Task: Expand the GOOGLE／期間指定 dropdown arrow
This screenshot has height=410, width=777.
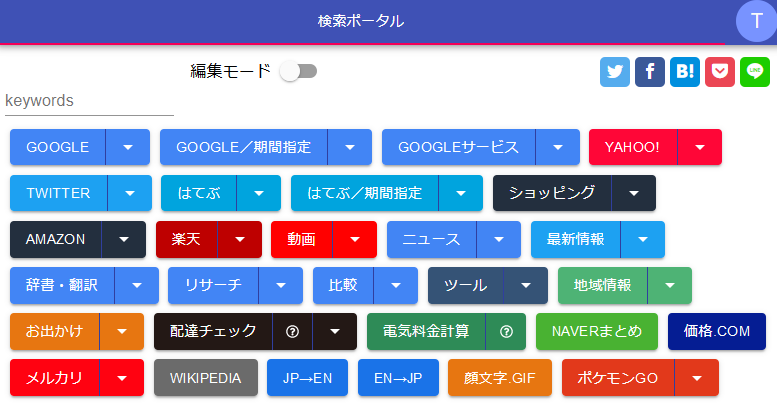Action: [x=350, y=147]
